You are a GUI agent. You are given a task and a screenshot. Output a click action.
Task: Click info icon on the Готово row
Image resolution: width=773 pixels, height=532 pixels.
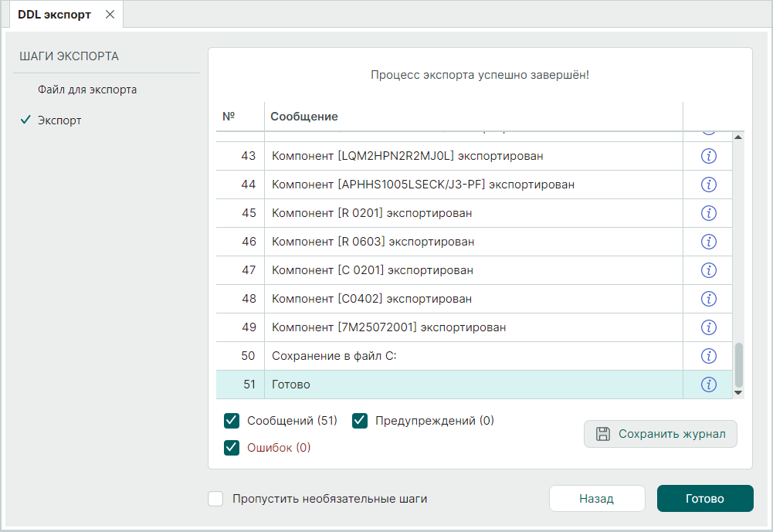point(708,385)
